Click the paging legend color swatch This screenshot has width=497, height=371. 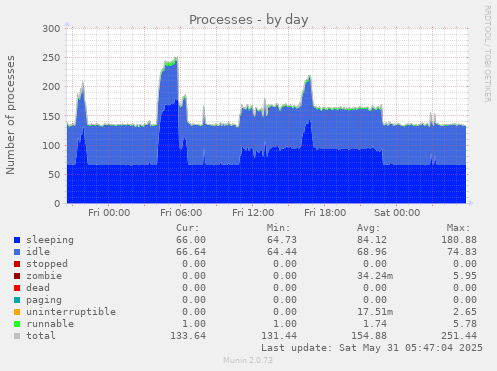17,300
